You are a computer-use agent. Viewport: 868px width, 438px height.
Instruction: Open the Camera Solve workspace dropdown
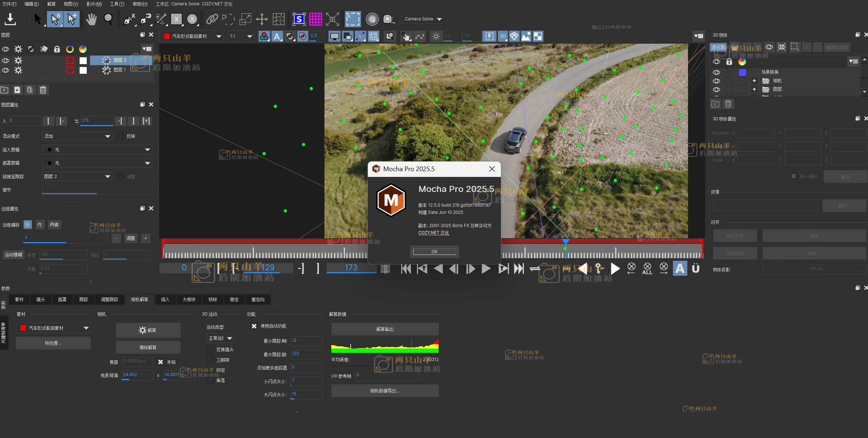pos(423,19)
